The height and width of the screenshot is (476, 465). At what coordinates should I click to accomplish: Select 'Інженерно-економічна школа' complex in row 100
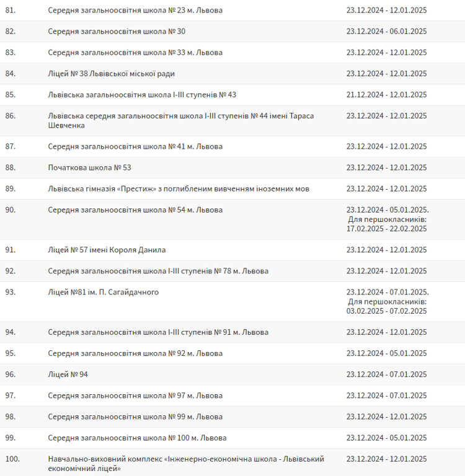click(x=186, y=464)
